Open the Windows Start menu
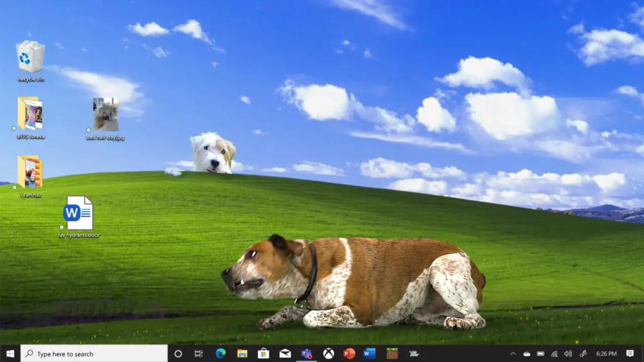This screenshot has height=362, width=644. click(x=10, y=353)
